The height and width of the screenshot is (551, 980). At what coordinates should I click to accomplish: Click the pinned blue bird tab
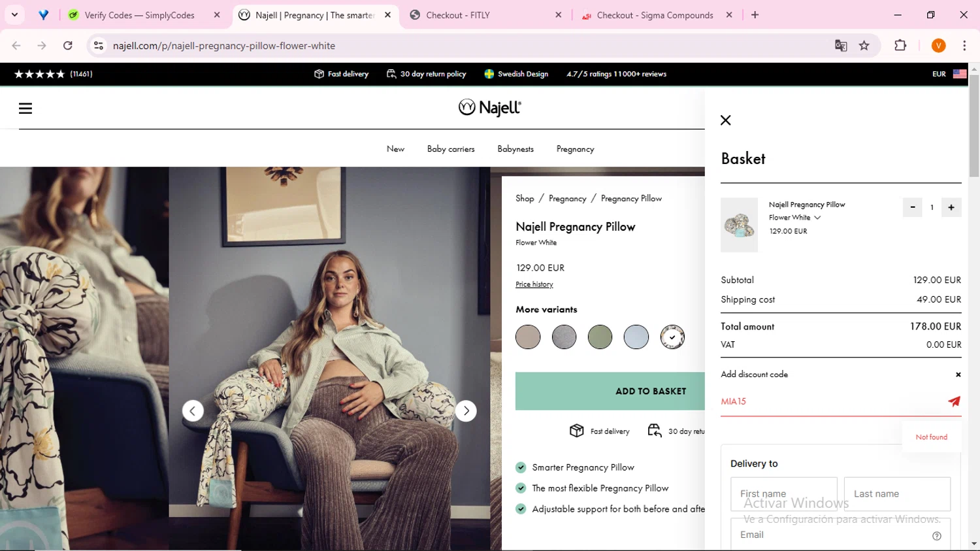coord(43,15)
